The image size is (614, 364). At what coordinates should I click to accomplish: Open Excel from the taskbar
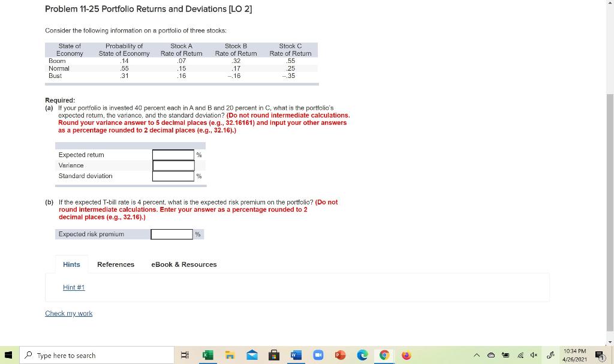[x=207, y=355]
